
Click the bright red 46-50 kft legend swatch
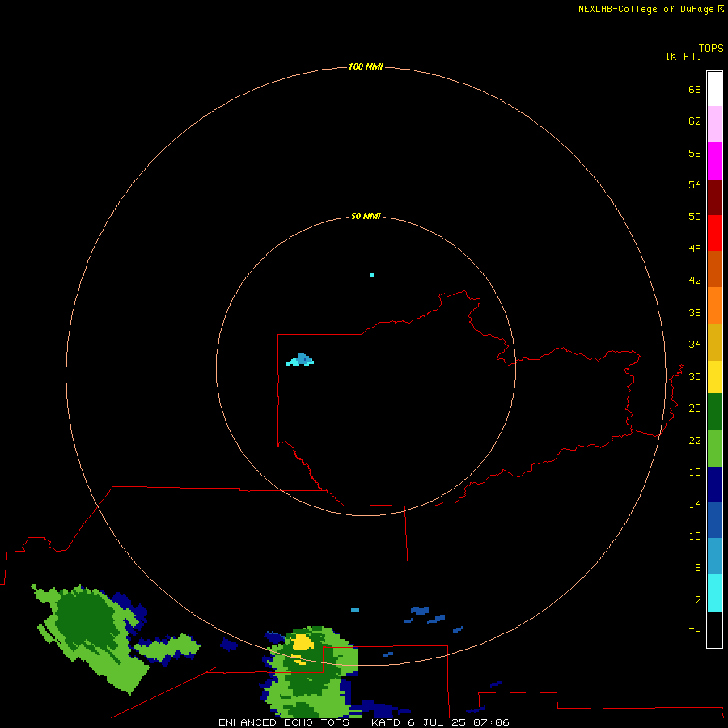click(714, 233)
